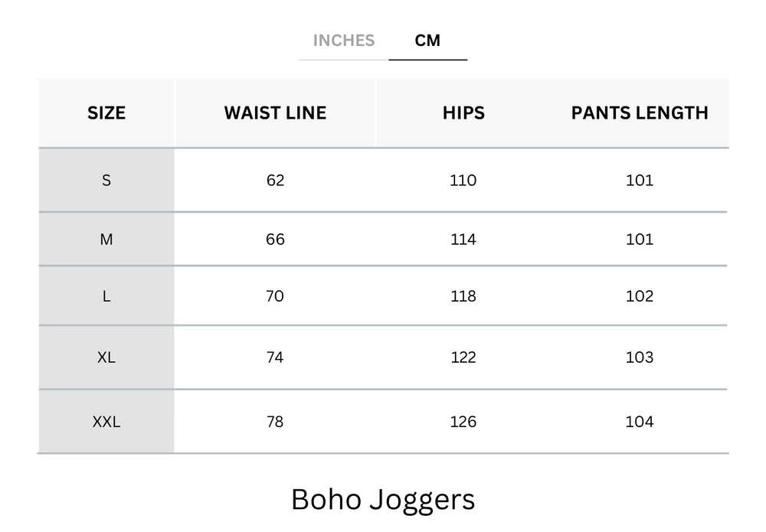Screen dimensions: 766x532
Task: Click the Boho Joggers title text
Action: pyautogui.click(x=383, y=499)
